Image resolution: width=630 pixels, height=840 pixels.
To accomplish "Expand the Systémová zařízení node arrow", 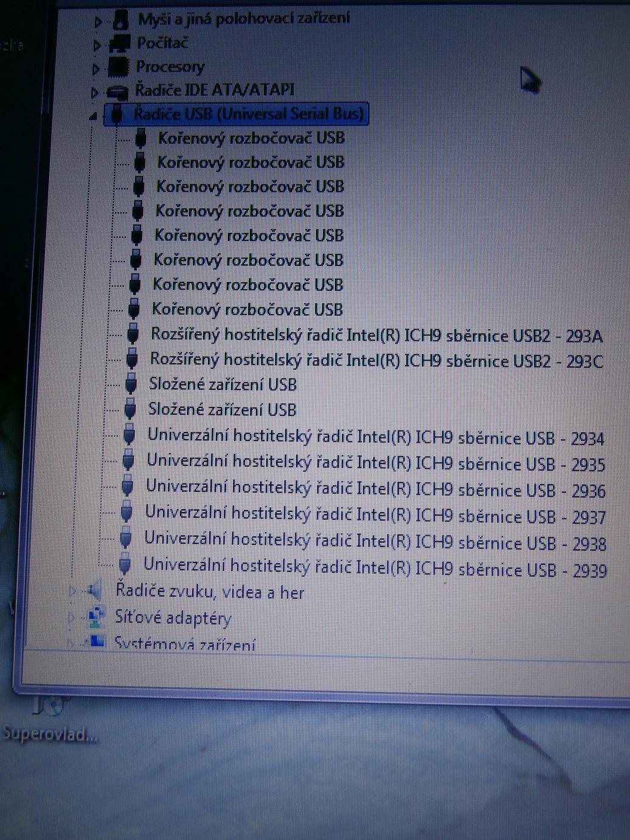I will point(71,641).
